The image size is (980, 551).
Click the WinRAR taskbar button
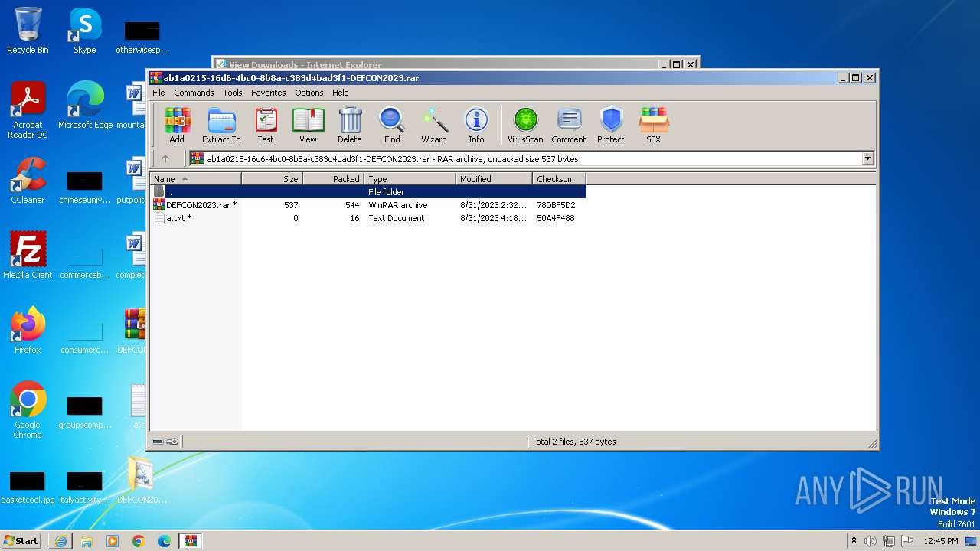pyautogui.click(x=190, y=541)
